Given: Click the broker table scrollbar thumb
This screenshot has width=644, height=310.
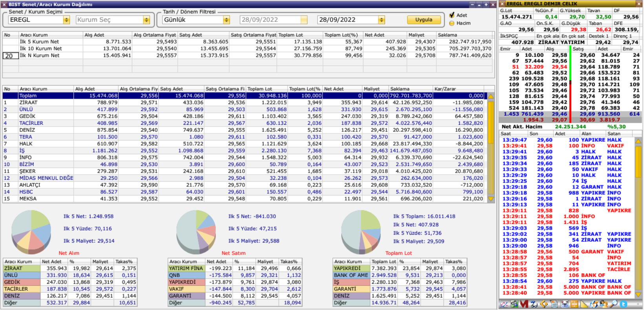Looking at the screenshot, I should (x=491, y=122).
